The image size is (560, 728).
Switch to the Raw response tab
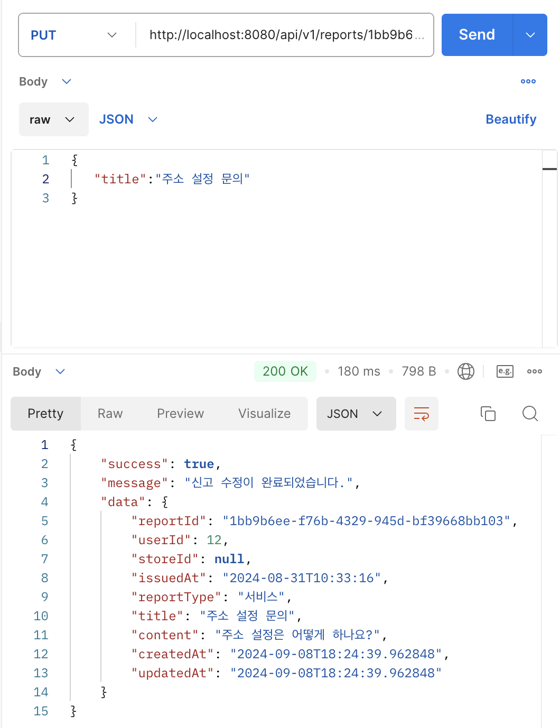(x=110, y=414)
